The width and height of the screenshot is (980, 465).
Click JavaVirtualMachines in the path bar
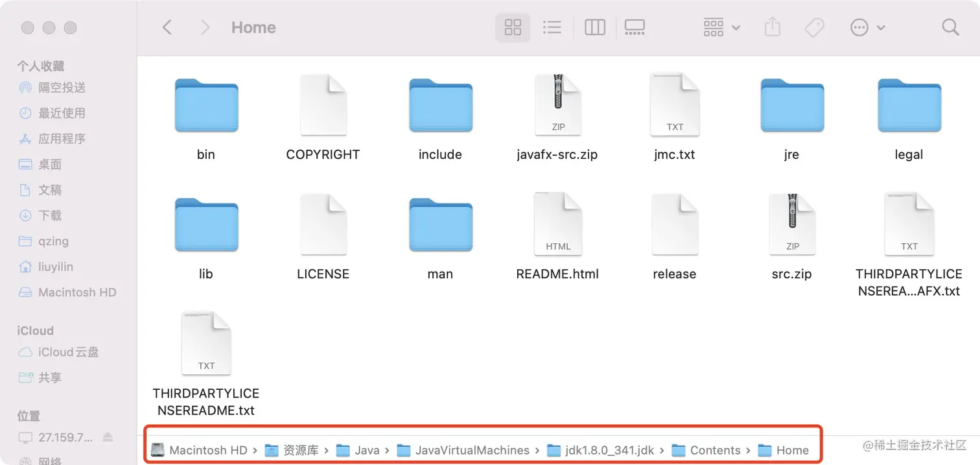click(463, 450)
